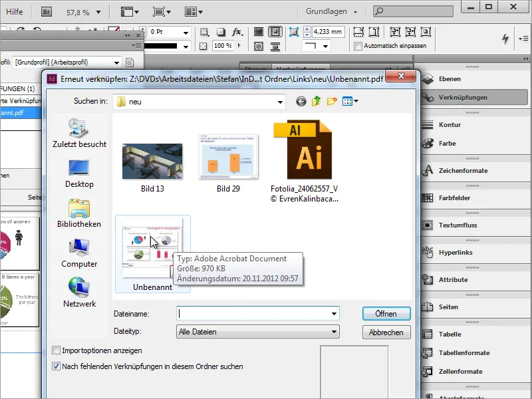Open the view options dropdown icon
Screen dimensions: 532x399
point(130,12)
